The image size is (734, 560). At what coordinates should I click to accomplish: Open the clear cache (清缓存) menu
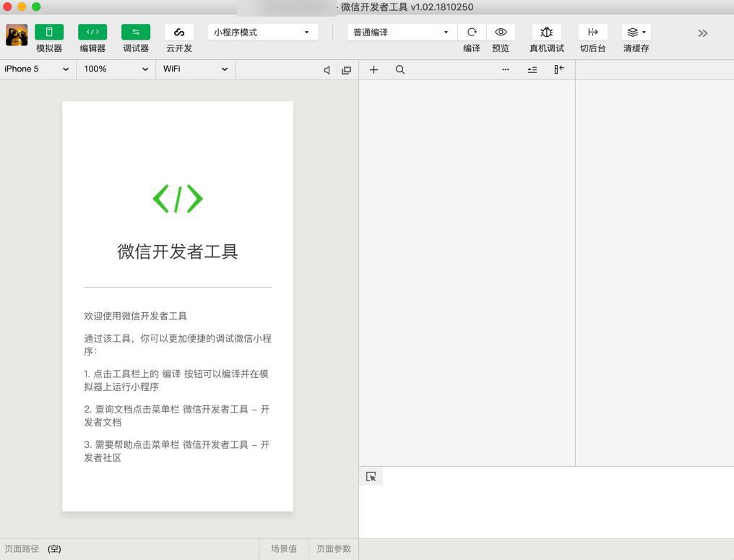point(636,32)
